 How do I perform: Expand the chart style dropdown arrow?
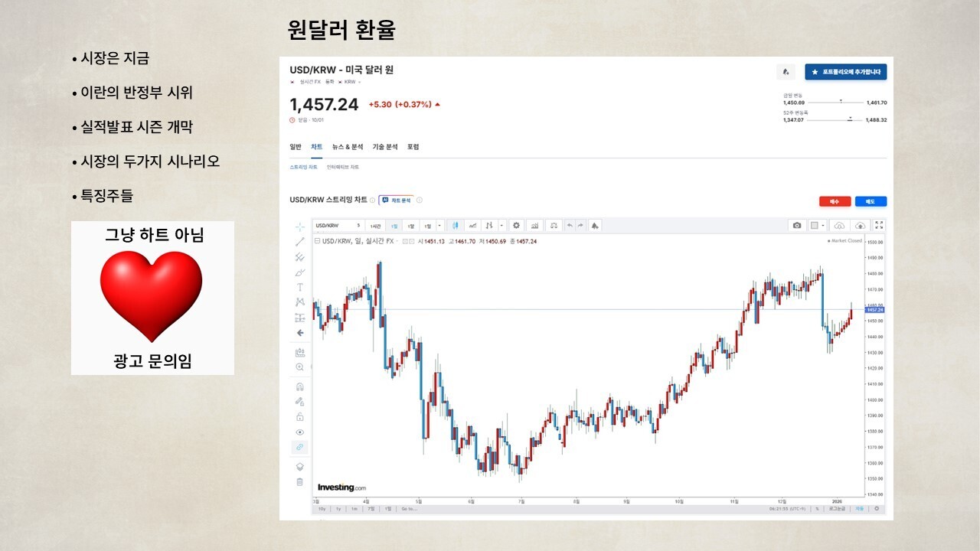[x=501, y=226]
